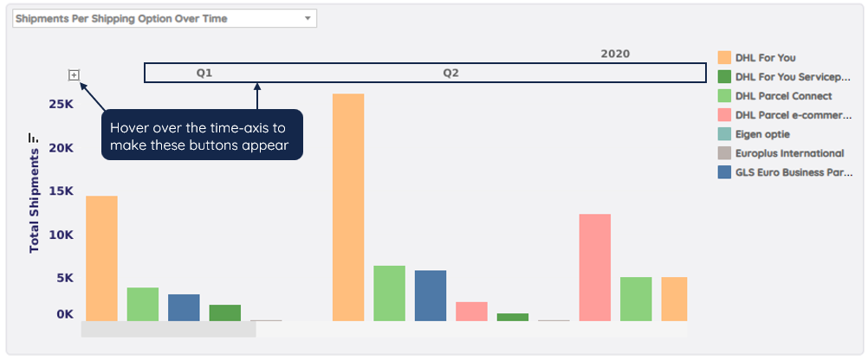The width and height of the screenshot is (868, 361).
Task: Click the DHL Parcel Connect legend swatch
Action: tap(724, 95)
